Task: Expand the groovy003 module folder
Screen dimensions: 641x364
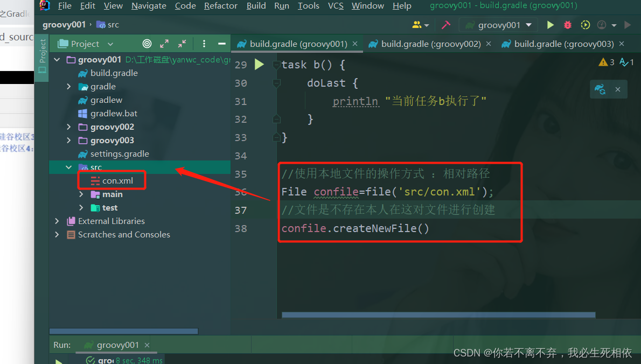Action: click(69, 141)
